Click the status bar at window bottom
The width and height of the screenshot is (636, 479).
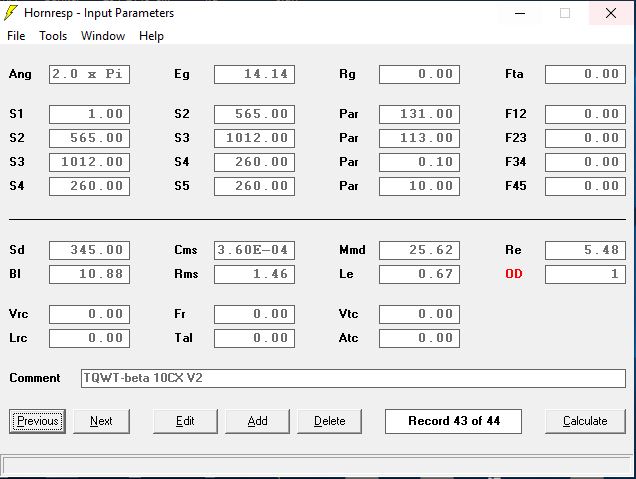(317, 465)
